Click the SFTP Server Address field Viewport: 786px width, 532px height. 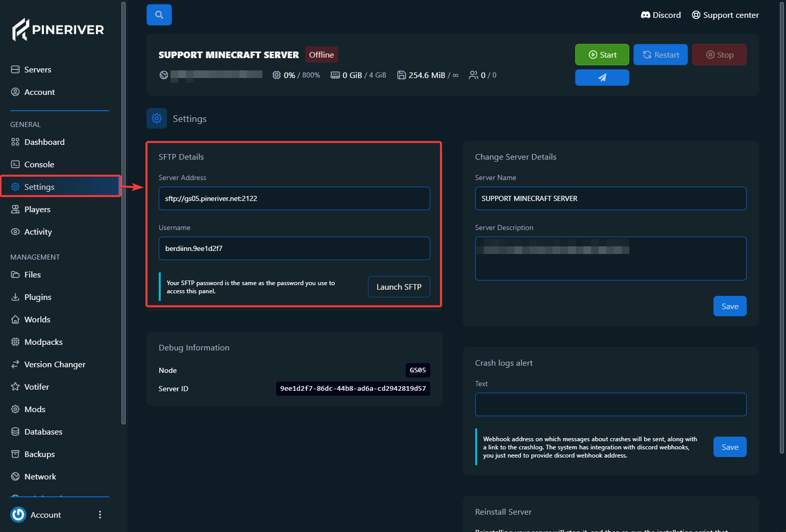(294, 198)
